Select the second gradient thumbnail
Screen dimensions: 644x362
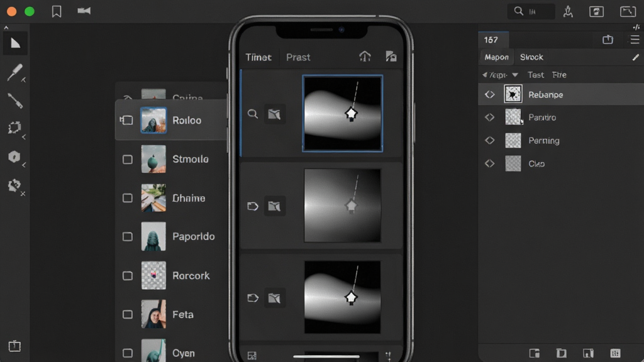tap(343, 206)
